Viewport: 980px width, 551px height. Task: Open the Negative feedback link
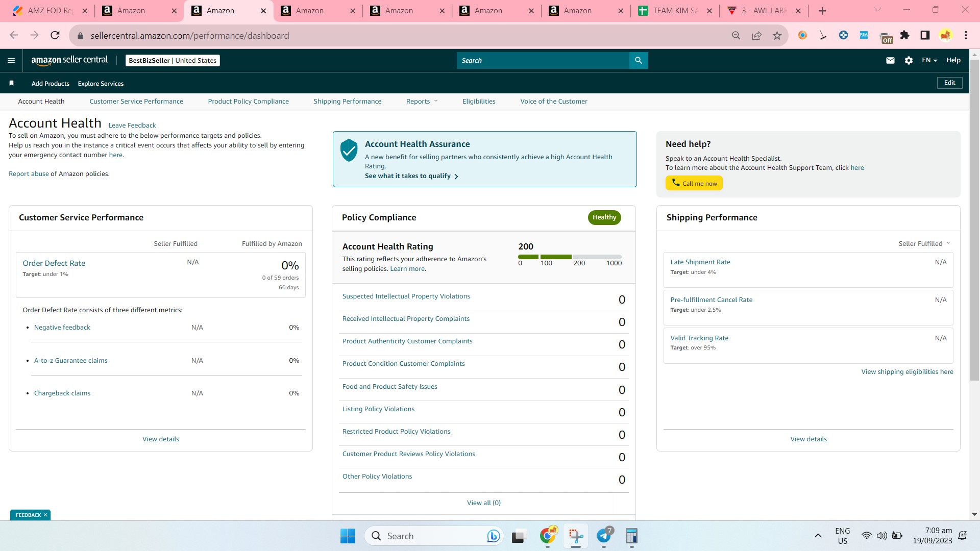click(x=62, y=328)
